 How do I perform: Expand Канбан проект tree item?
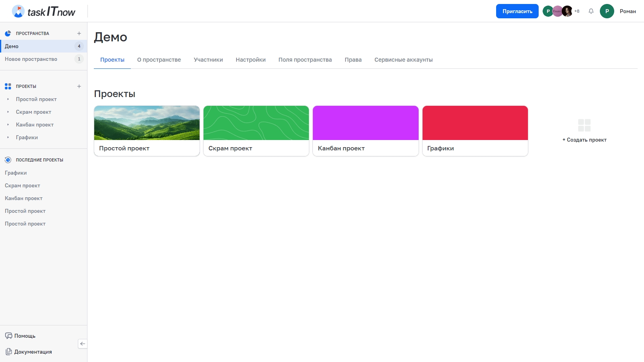tap(8, 125)
